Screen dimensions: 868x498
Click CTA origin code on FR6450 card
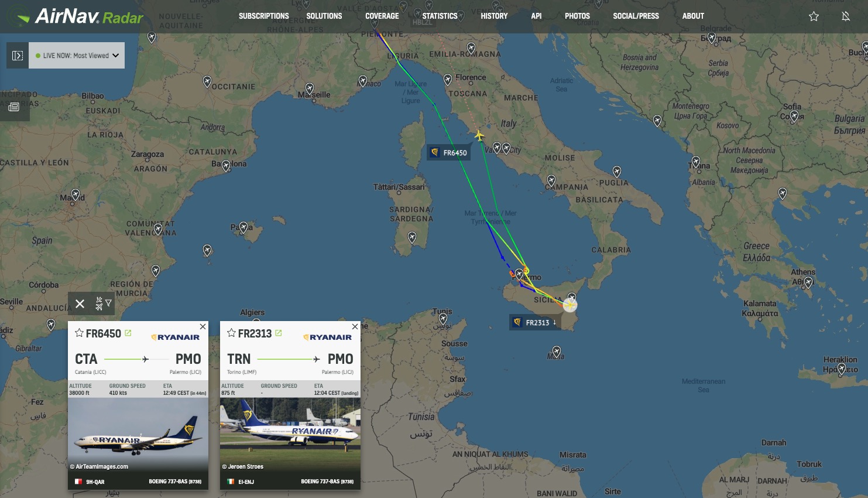(86, 359)
